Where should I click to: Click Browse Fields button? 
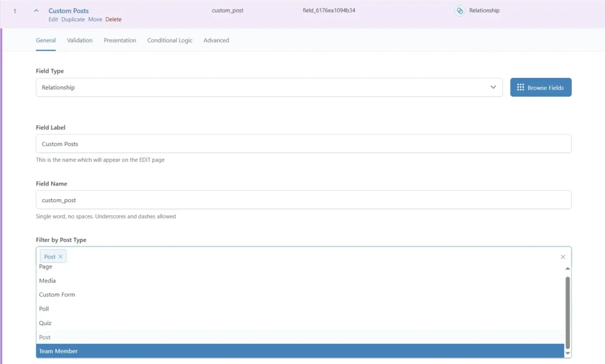click(541, 87)
